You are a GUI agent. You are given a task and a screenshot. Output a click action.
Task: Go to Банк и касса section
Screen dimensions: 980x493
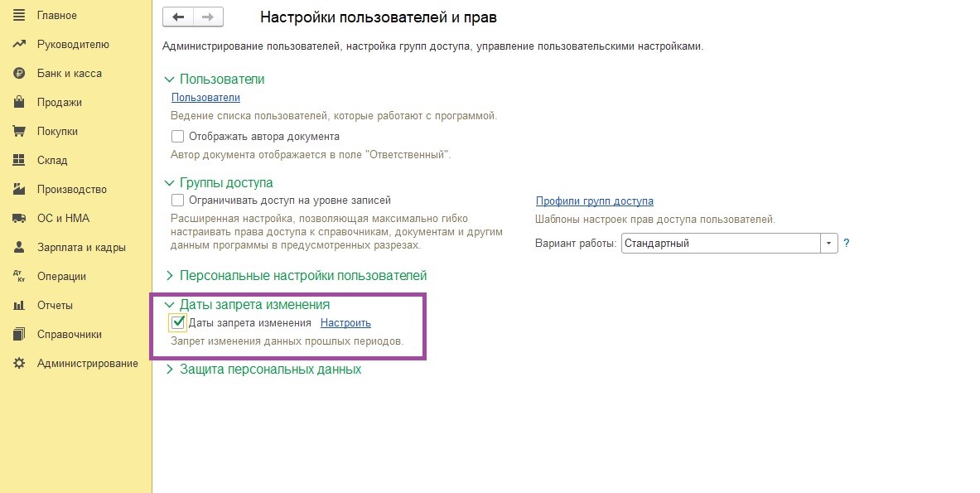coord(70,73)
